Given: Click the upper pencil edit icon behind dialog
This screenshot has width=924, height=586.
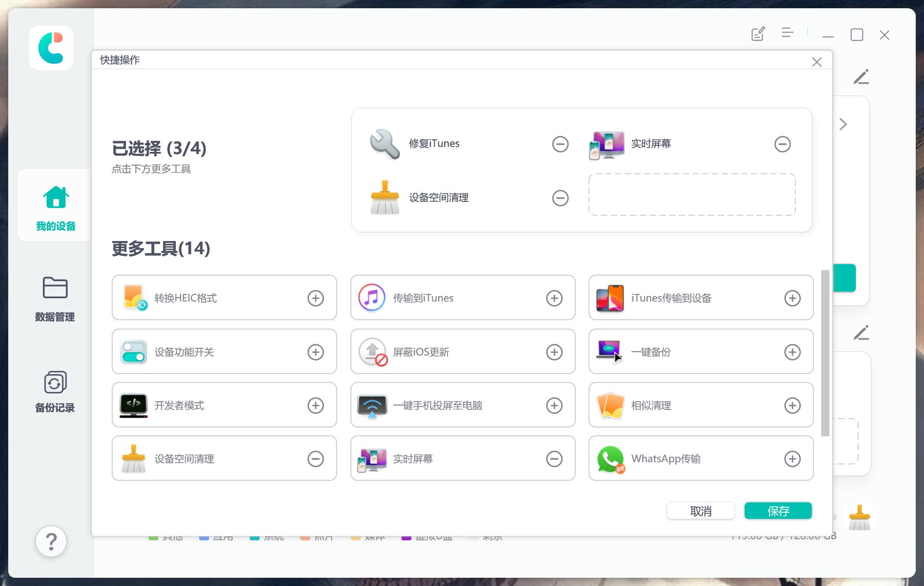Looking at the screenshot, I should 861,77.
